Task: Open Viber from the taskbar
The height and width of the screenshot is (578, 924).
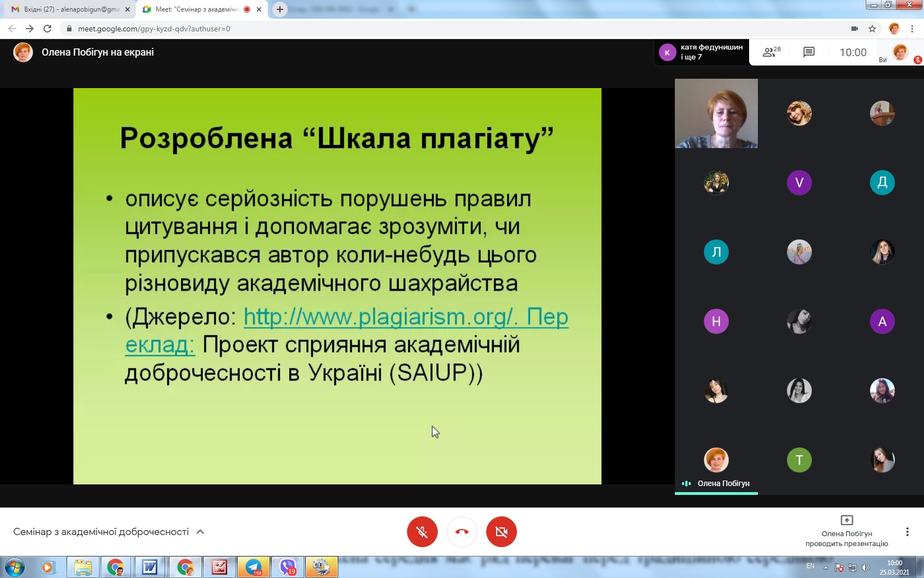Action: pos(288,566)
